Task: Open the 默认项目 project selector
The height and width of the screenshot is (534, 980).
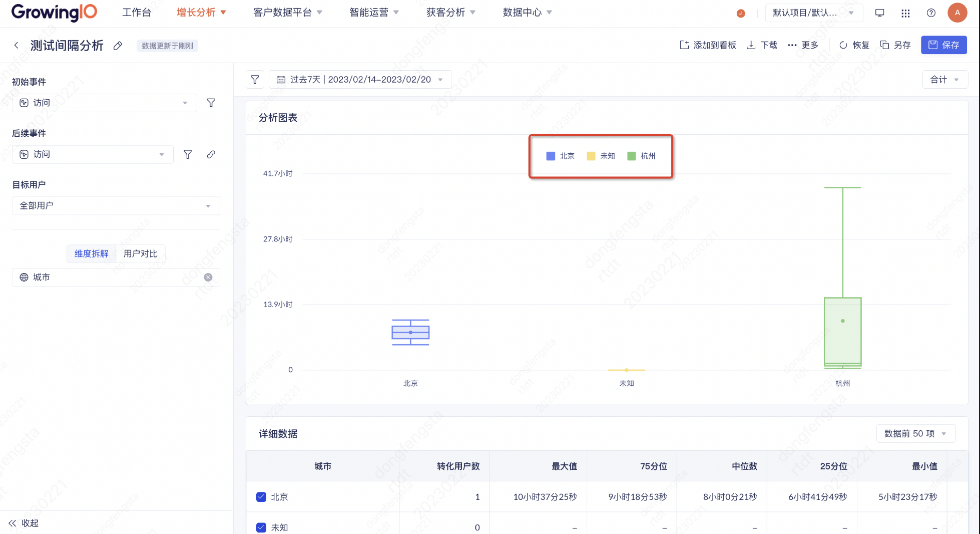Action: coord(814,13)
